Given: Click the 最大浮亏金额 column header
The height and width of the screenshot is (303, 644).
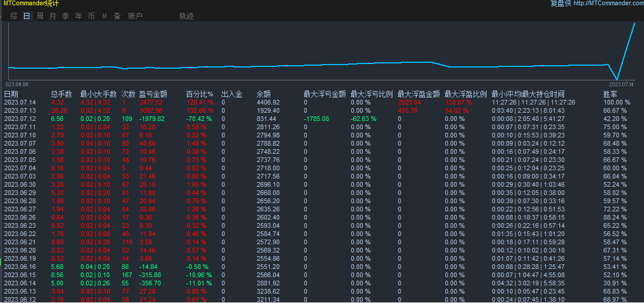Looking at the screenshot, I should [x=324, y=94].
